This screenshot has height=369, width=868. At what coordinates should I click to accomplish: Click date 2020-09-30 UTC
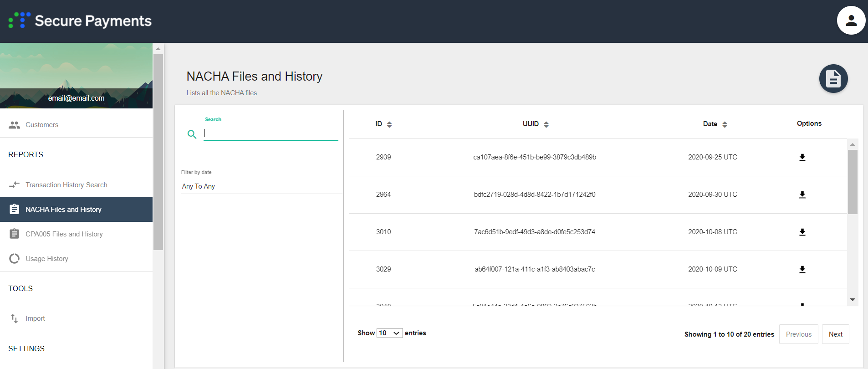713,195
